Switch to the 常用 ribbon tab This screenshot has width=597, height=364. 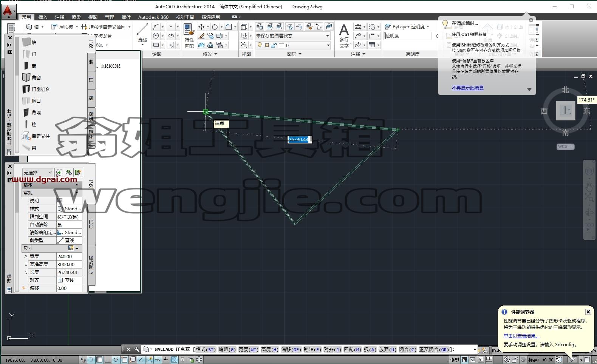click(x=26, y=17)
